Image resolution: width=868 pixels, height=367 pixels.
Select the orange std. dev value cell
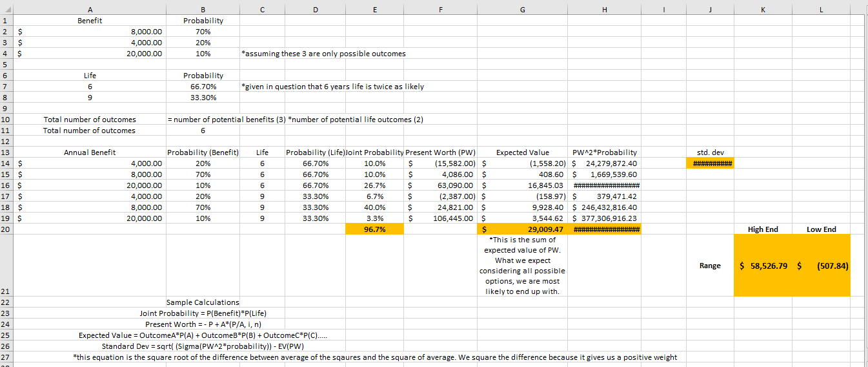pos(710,163)
